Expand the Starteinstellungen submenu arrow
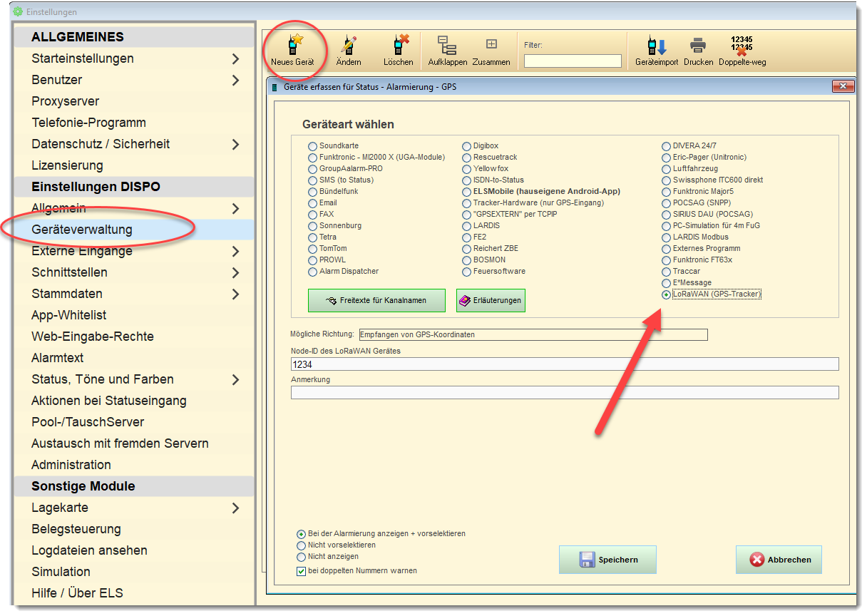 235,58
